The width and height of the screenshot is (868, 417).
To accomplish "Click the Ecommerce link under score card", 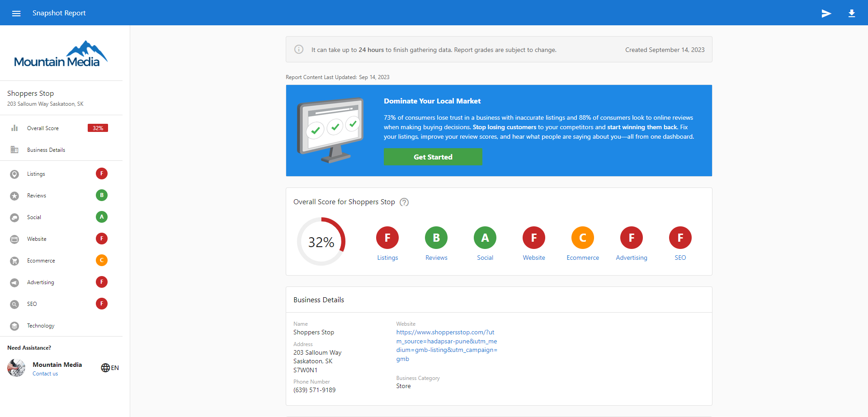I will click(583, 258).
